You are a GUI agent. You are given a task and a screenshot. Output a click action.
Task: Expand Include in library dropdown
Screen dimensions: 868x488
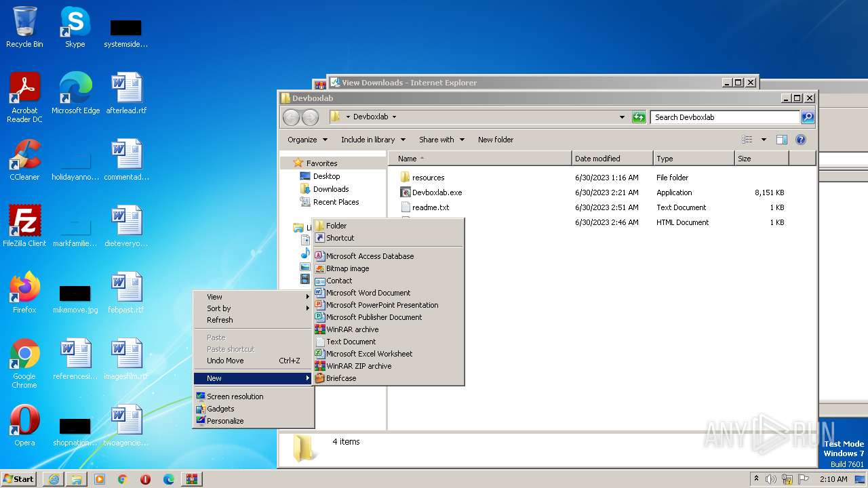(373, 140)
